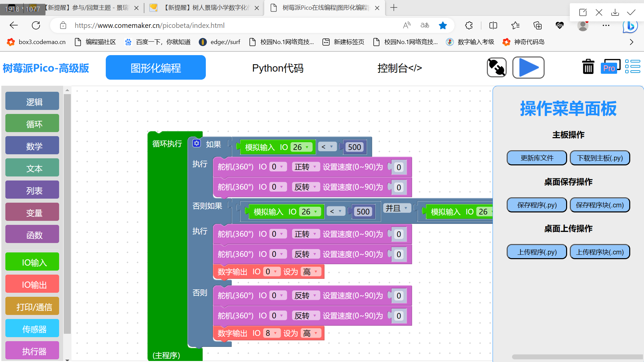This screenshot has height=362, width=644.
Task: Open the box3.codemao.cn bookmark
Action: (36, 42)
